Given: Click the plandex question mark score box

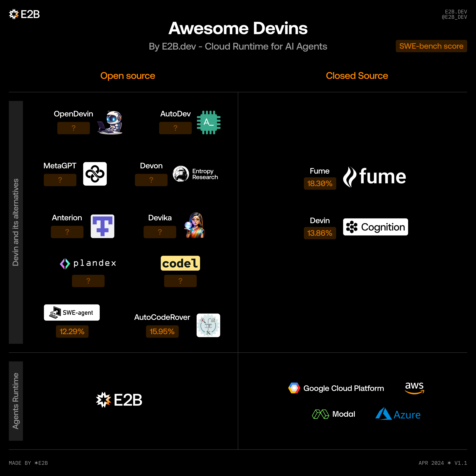Looking at the screenshot, I should [88, 281].
